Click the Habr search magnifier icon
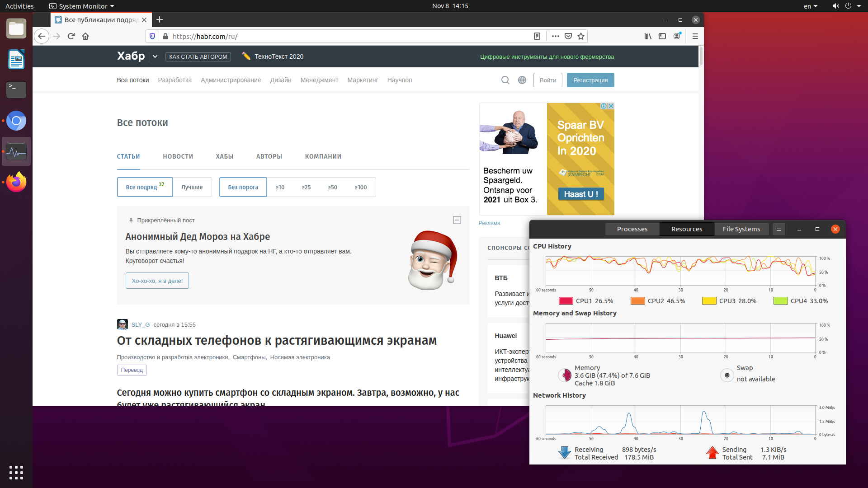The image size is (868, 488). point(505,80)
